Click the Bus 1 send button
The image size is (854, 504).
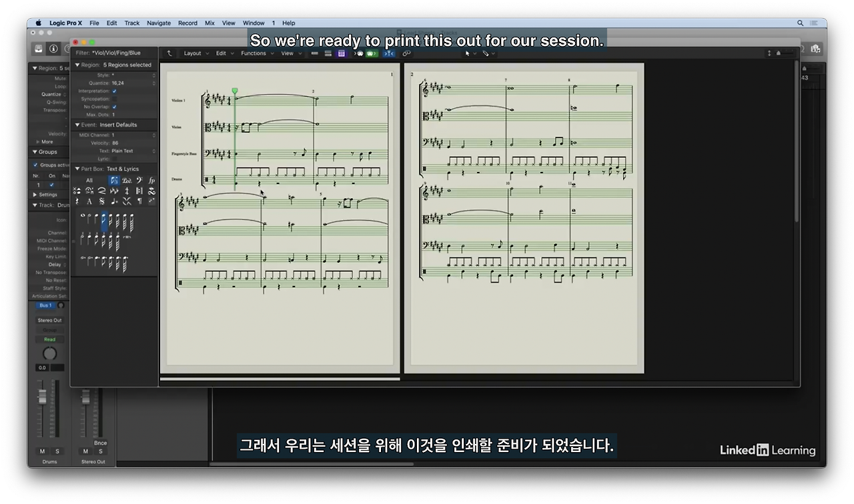tap(45, 305)
